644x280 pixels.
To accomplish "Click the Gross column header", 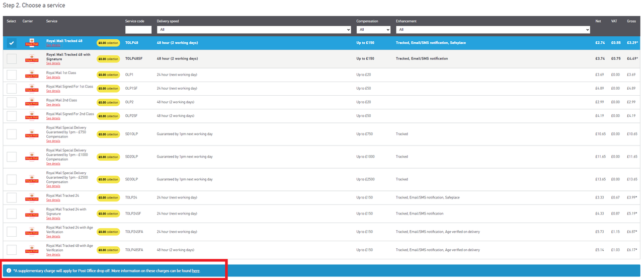I will tap(631, 21).
